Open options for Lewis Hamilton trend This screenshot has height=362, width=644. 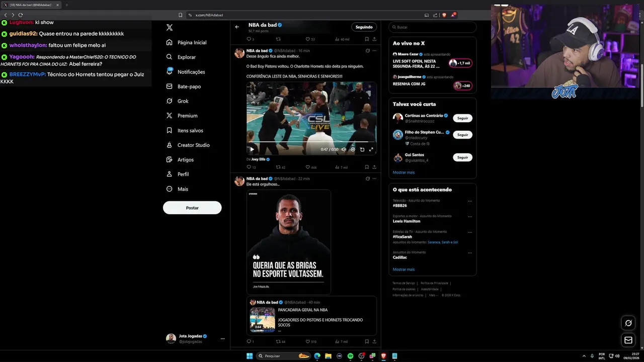click(470, 217)
